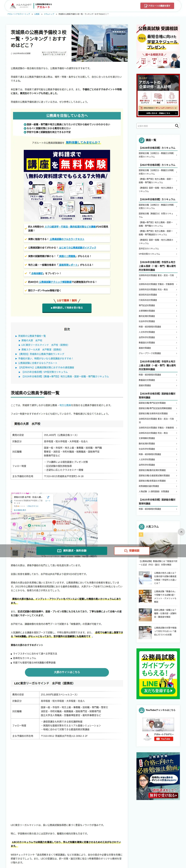The height and width of the screenshot is (868, 186).
Task: Open はじめての公務員試験ガイドブック link
Action: (x=78, y=248)
